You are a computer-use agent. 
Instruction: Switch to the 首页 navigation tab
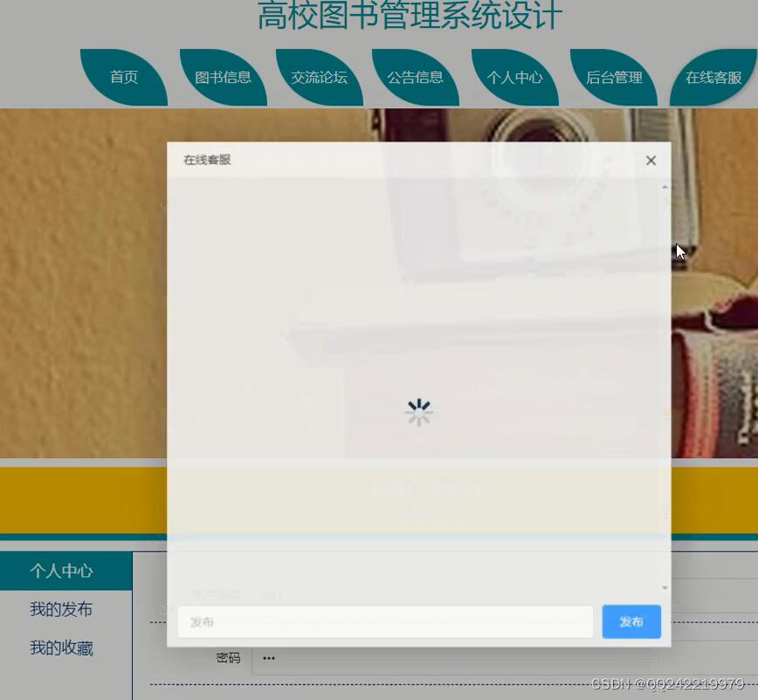[x=123, y=77]
